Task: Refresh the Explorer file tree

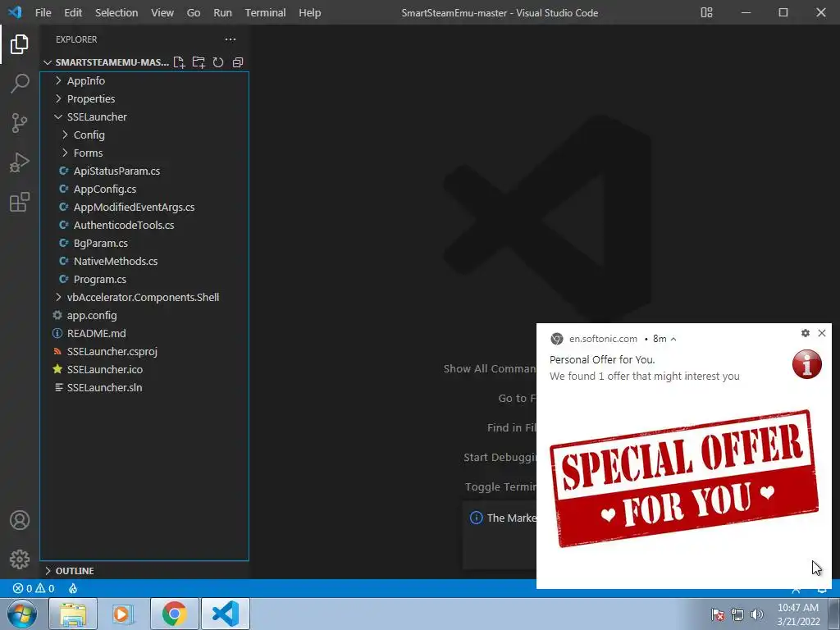Action: [218, 62]
